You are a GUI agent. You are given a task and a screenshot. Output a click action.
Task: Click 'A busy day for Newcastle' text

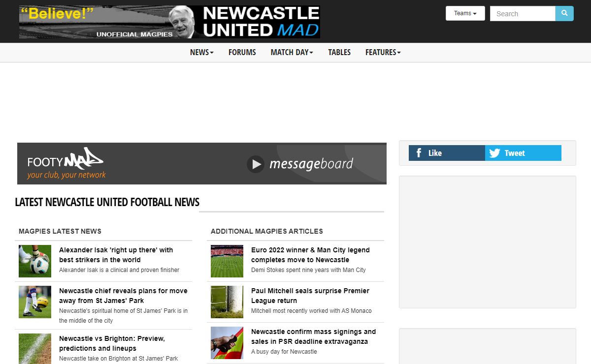pyautogui.click(x=284, y=352)
